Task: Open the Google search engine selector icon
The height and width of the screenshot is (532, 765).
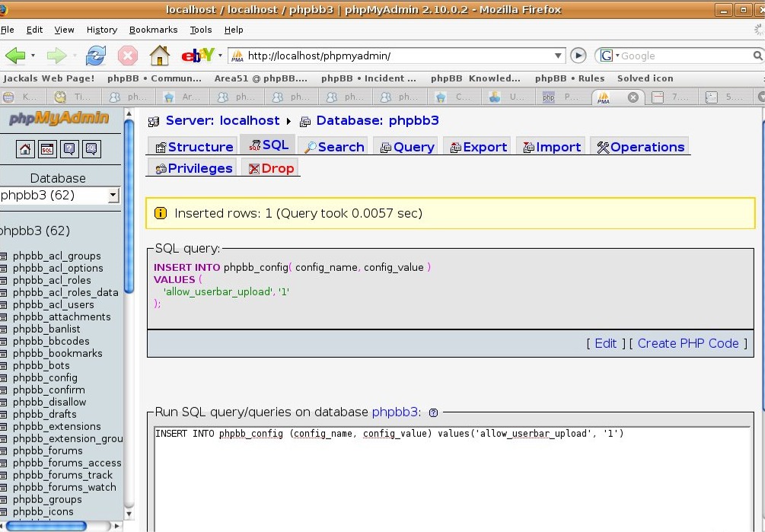Action: click(x=607, y=56)
